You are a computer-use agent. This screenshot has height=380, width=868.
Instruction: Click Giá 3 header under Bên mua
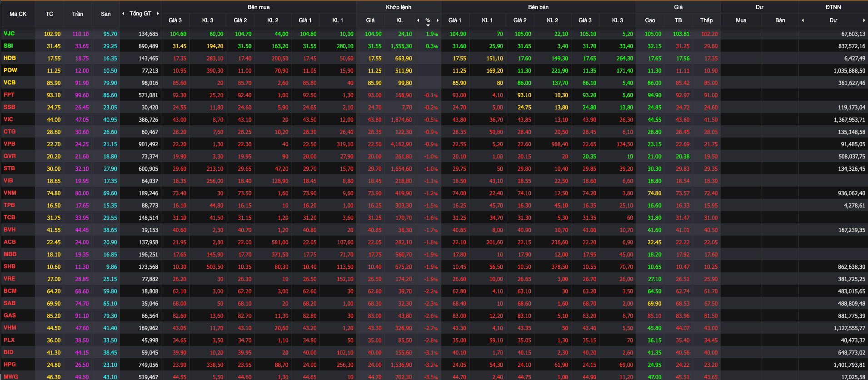tap(175, 20)
